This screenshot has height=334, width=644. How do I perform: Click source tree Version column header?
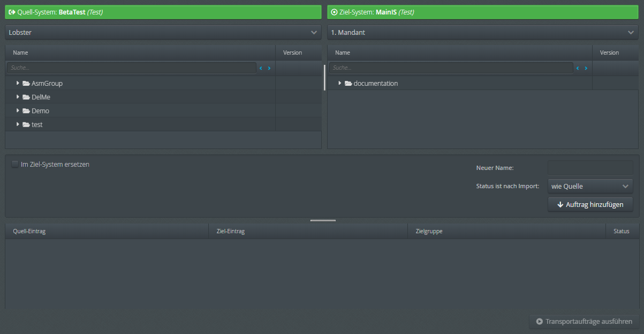tap(298, 53)
